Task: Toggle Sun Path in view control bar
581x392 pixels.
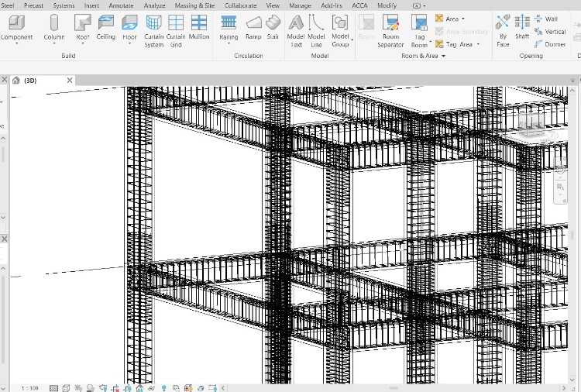Action: pyautogui.click(x=78, y=388)
